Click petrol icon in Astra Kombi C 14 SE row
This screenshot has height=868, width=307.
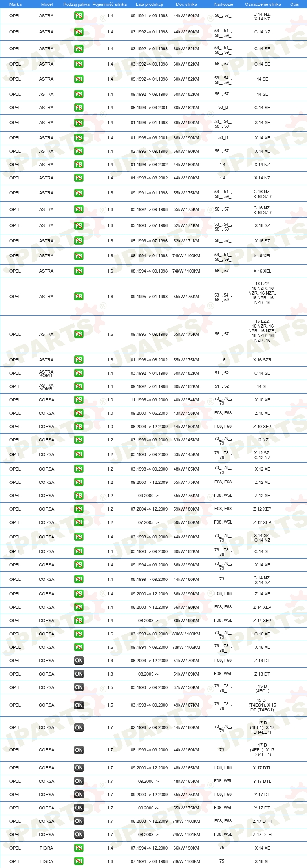pos(79,373)
